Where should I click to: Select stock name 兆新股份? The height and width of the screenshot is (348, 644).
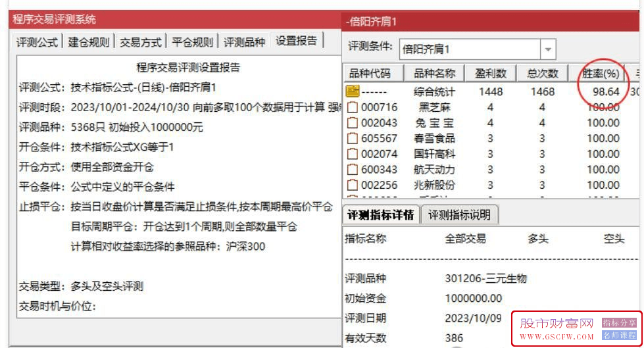[x=434, y=186]
